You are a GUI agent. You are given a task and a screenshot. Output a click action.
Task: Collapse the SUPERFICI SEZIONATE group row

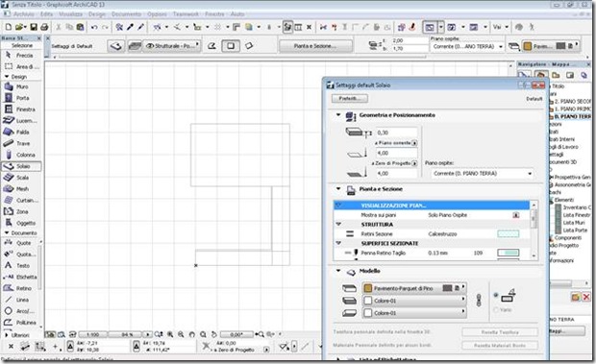point(338,243)
